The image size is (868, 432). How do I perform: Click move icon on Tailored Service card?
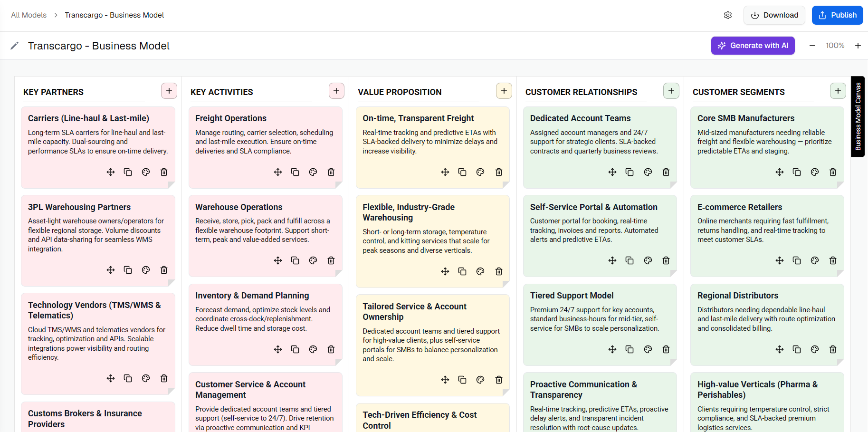(x=445, y=380)
